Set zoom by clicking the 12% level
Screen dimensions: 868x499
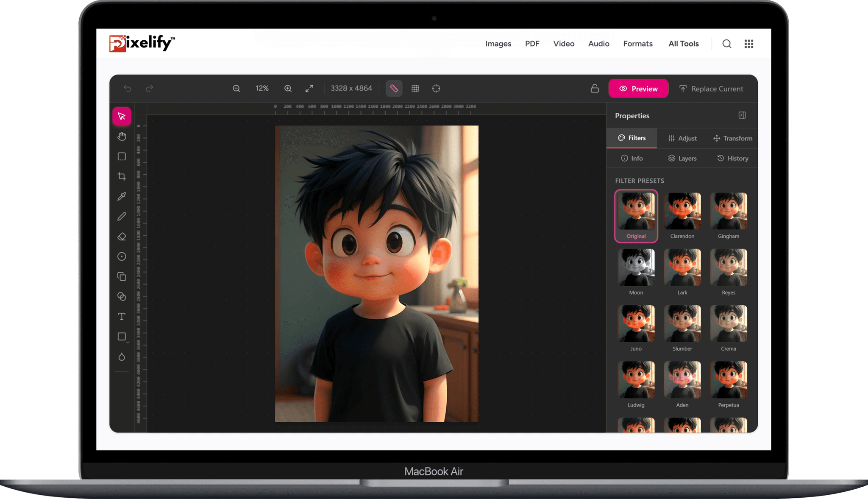(262, 88)
